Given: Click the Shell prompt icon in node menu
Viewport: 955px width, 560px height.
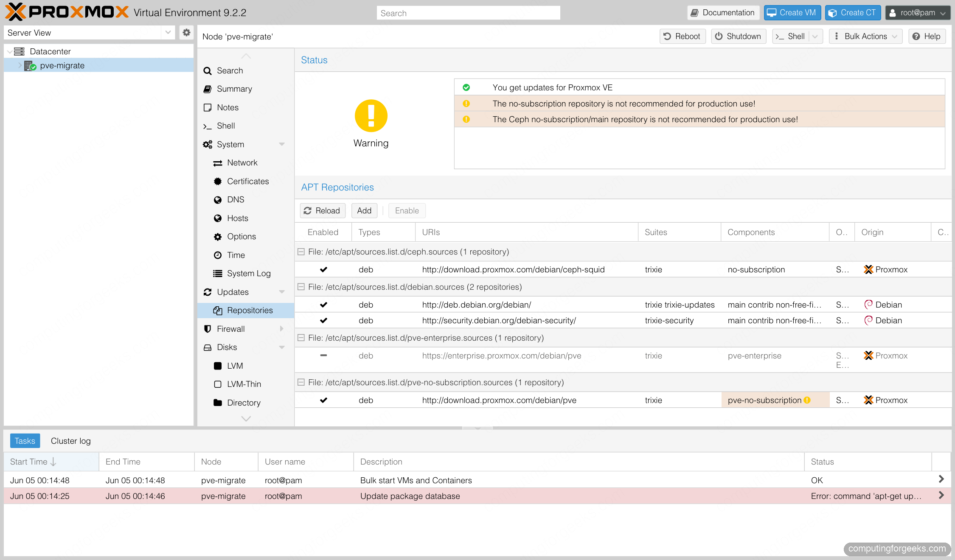Looking at the screenshot, I should pos(208,126).
